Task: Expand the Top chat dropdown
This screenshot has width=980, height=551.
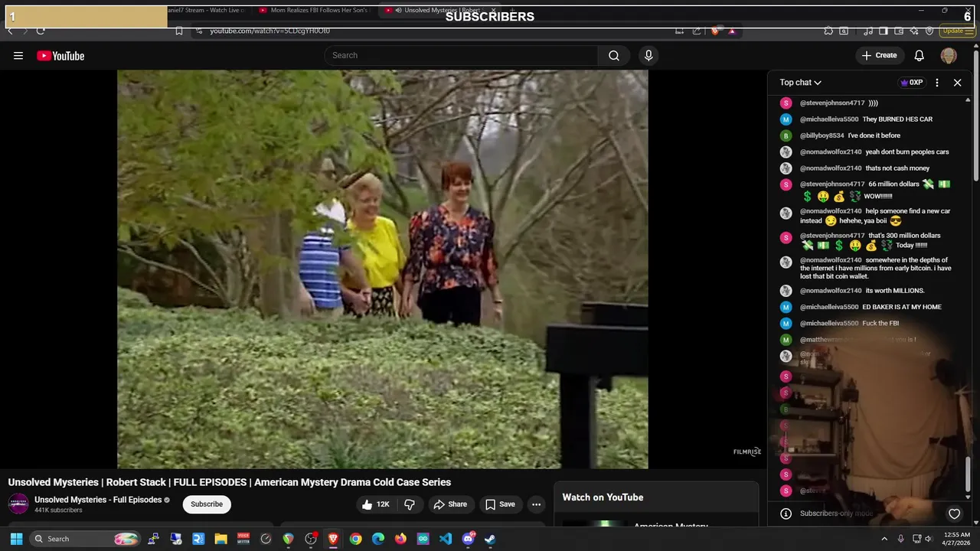Action: tap(800, 83)
